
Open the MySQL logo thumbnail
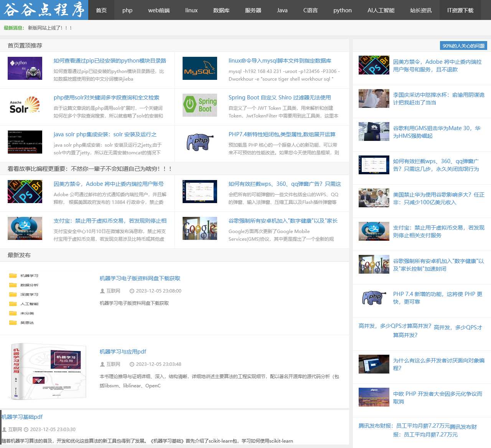[199, 68]
